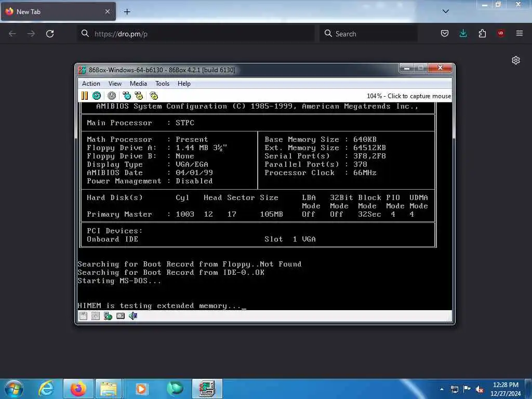Viewport: 532px width, 399px height.
Task: Click the 86Box title bar application icon
Action: (x=82, y=70)
